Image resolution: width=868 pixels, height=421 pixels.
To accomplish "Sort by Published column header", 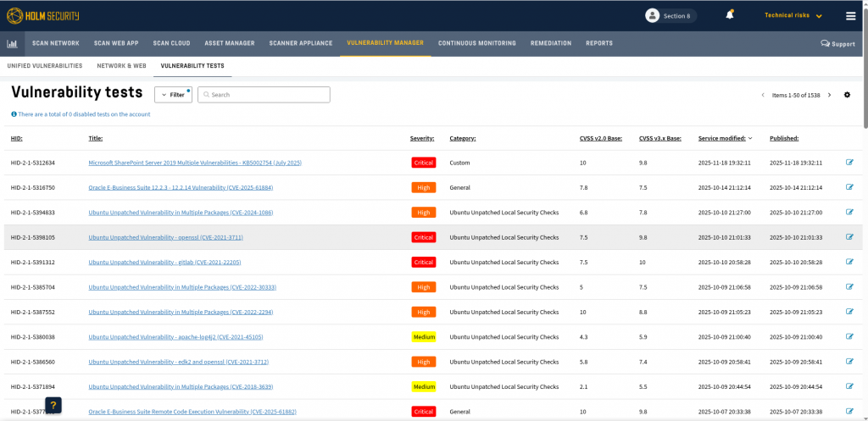I will coord(784,138).
